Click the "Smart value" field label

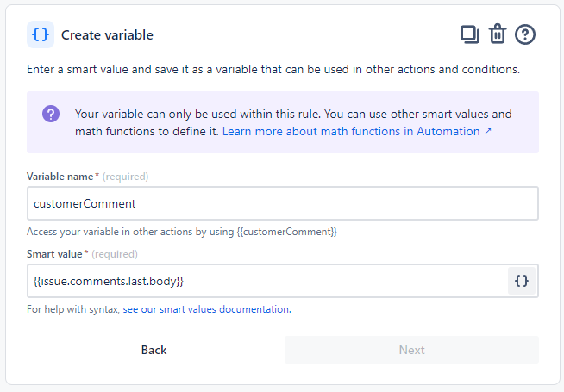pos(55,254)
